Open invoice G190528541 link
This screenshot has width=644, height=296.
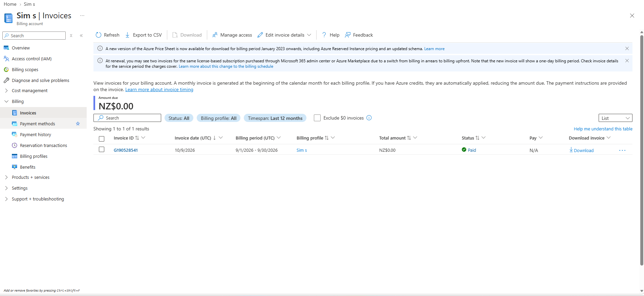[126, 150]
